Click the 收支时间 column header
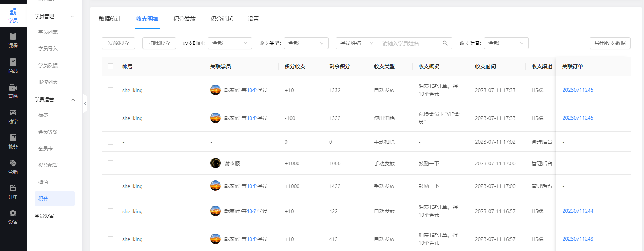The width and height of the screenshot is (644, 251). point(486,66)
